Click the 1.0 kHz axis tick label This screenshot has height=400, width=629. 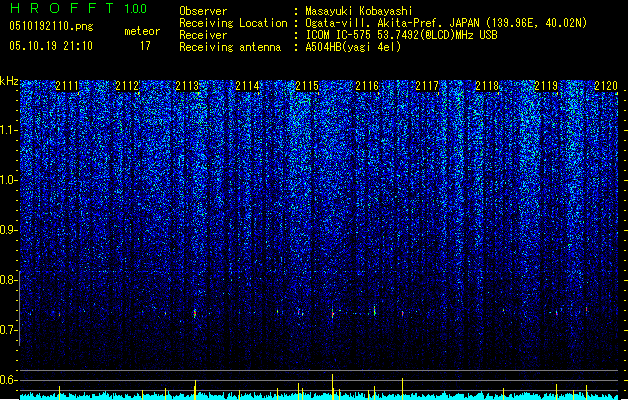click(9, 180)
